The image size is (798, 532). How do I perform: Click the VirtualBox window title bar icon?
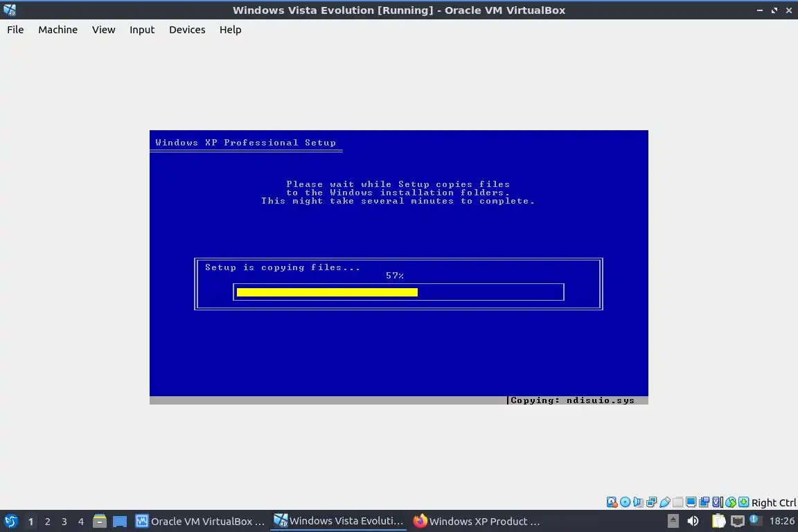10,10
